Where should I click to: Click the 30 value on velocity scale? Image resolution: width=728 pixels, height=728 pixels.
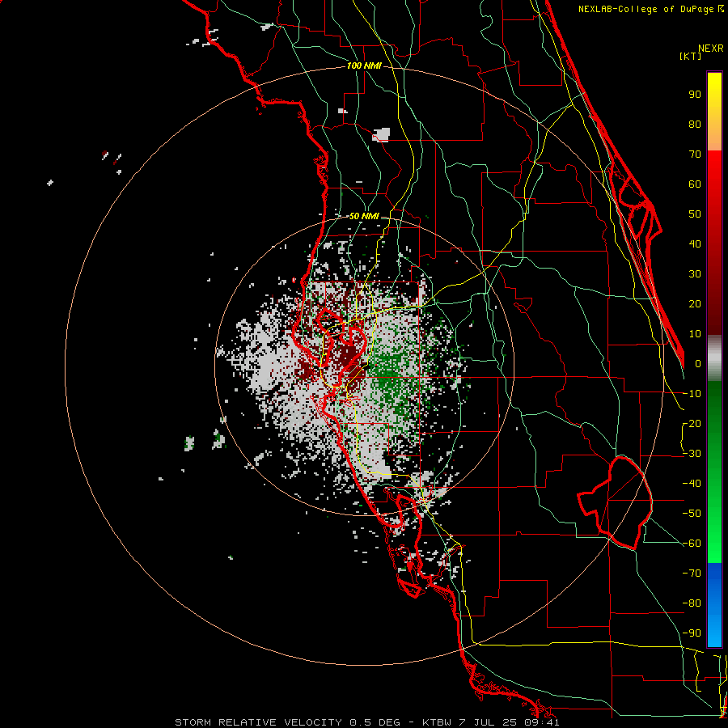click(695, 274)
